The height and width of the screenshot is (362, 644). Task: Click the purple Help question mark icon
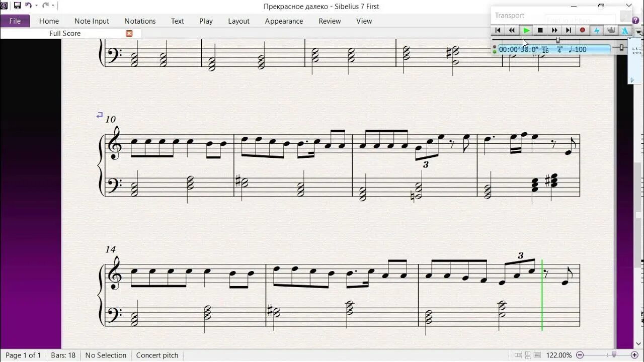[x=635, y=20]
